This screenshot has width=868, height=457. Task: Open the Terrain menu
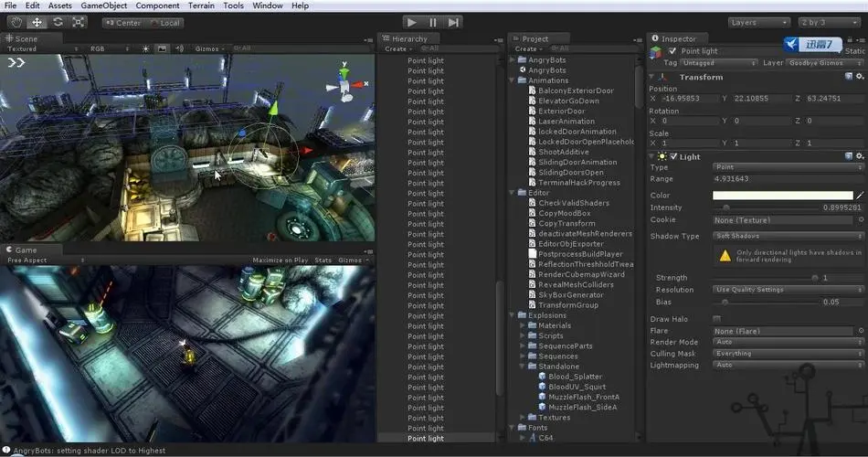[201, 5]
